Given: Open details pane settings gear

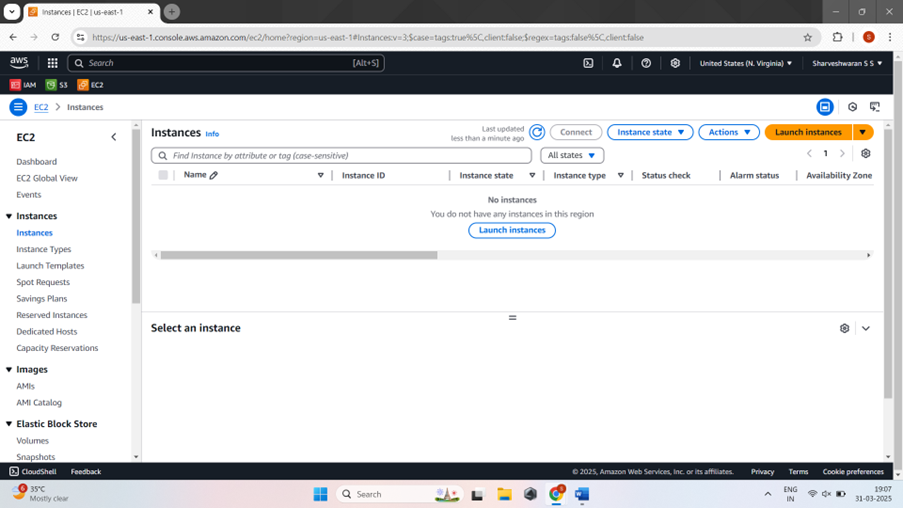Looking at the screenshot, I should tap(844, 328).
